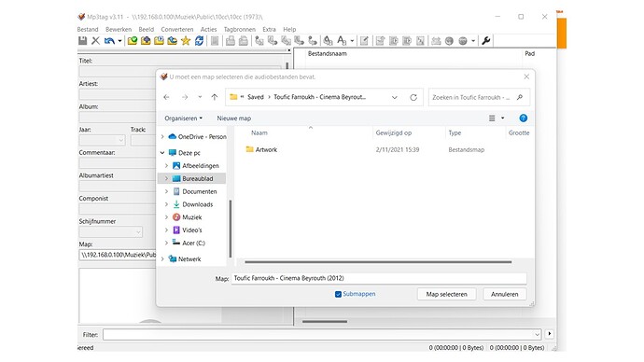Open the Undo history dropdown arrow

tap(119, 41)
